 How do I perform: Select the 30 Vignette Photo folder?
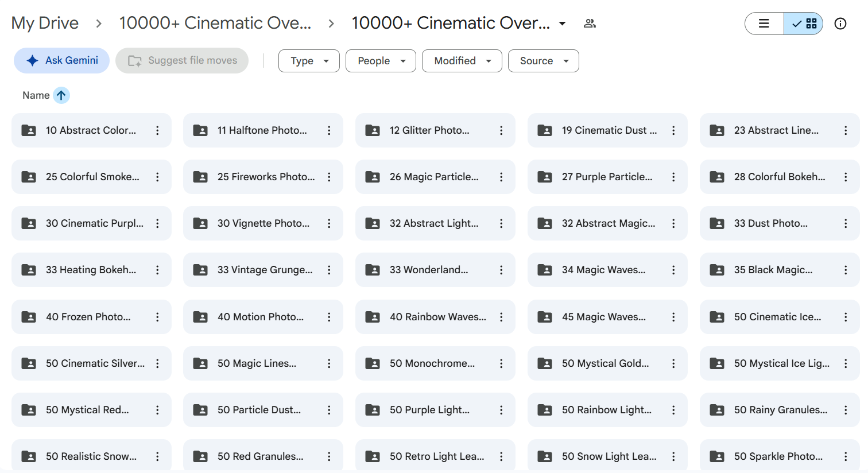[x=263, y=223]
